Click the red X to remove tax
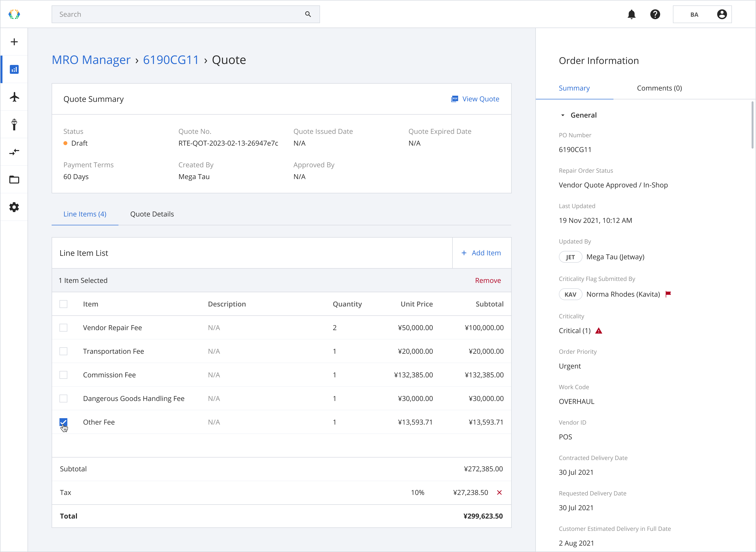Image resolution: width=756 pixels, height=552 pixels. point(499,492)
